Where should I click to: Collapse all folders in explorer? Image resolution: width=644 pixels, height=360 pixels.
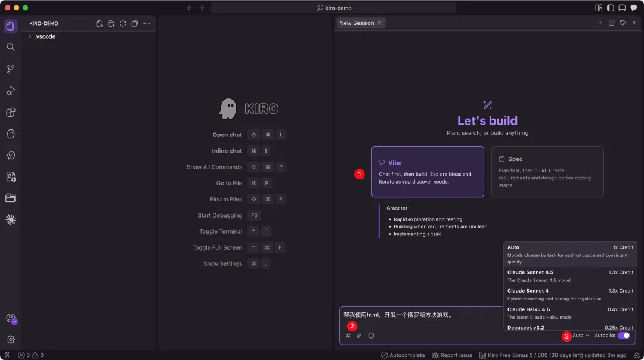(134, 23)
